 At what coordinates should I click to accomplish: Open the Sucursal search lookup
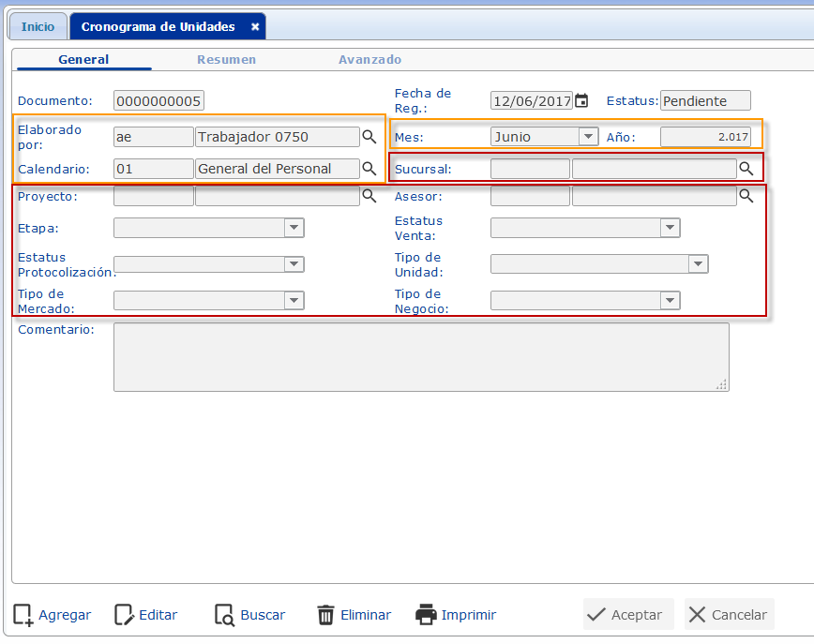tap(746, 169)
